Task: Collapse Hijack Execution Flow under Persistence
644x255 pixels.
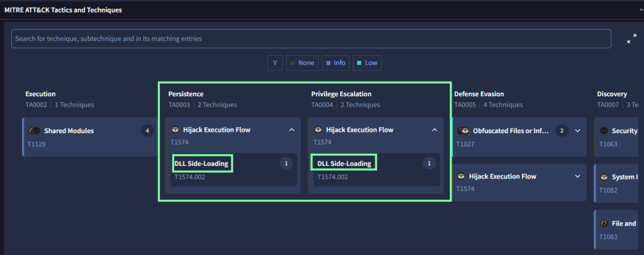Action: (291, 130)
